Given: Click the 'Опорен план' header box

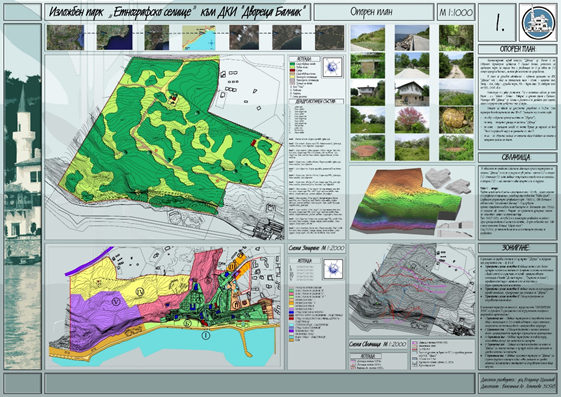Looking at the screenshot, I should click(x=374, y=12).
